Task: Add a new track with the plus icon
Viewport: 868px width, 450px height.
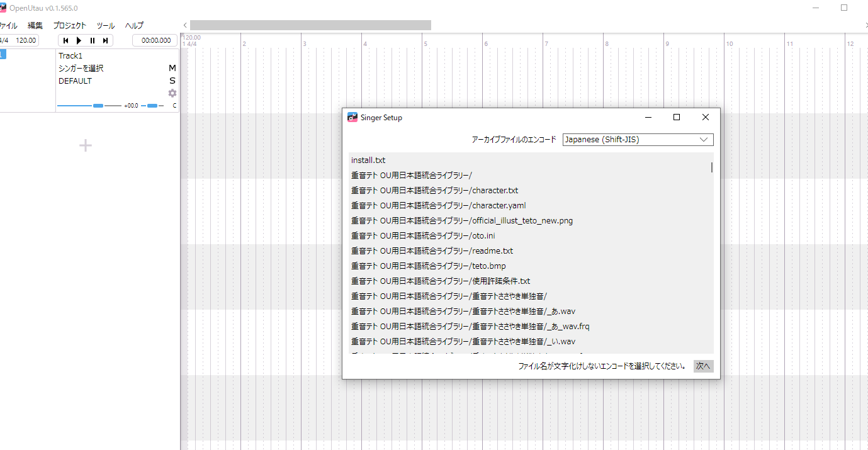Action: pyautogui.click(x=86, y=145)
